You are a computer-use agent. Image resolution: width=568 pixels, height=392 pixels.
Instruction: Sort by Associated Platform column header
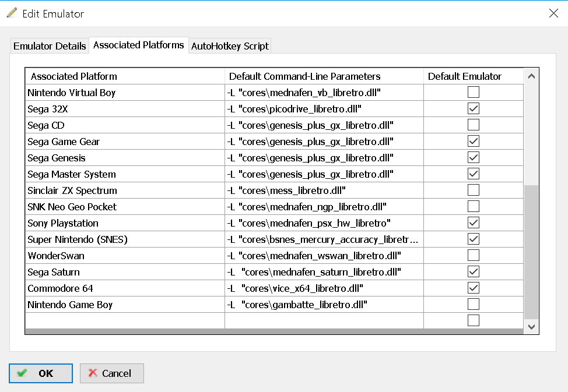click(125, 76)
